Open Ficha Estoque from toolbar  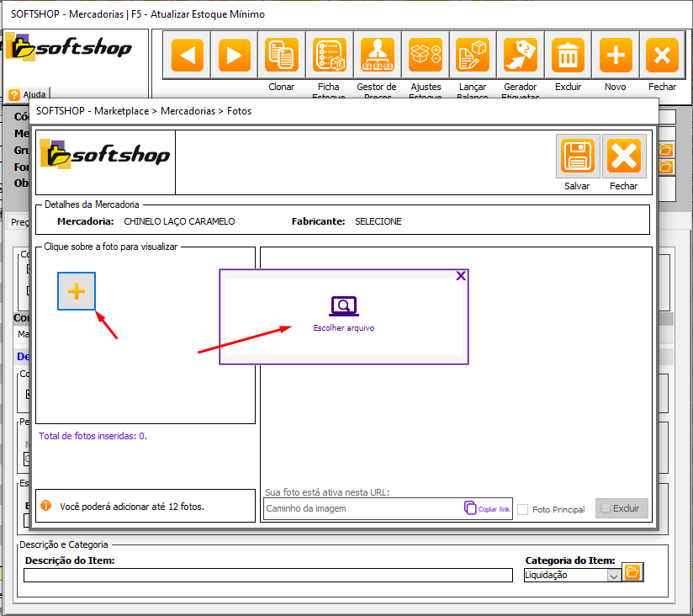click(x=329, y=56)
